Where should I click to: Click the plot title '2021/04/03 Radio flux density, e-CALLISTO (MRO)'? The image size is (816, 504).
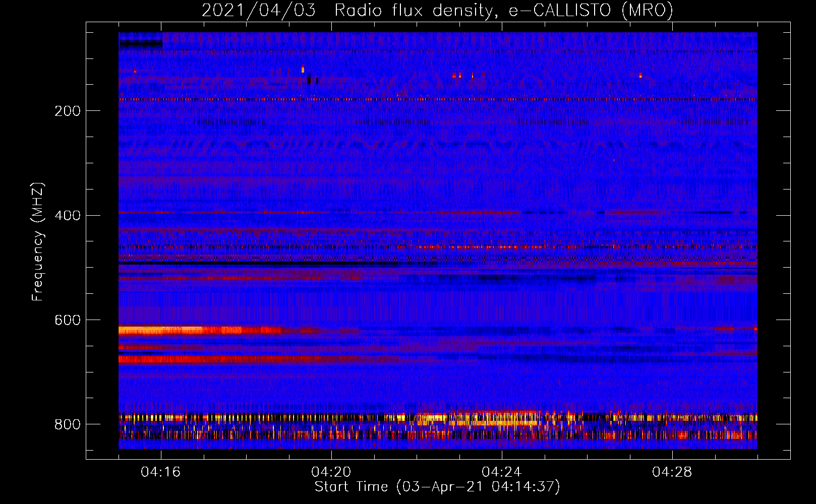[x=437, y=10]
